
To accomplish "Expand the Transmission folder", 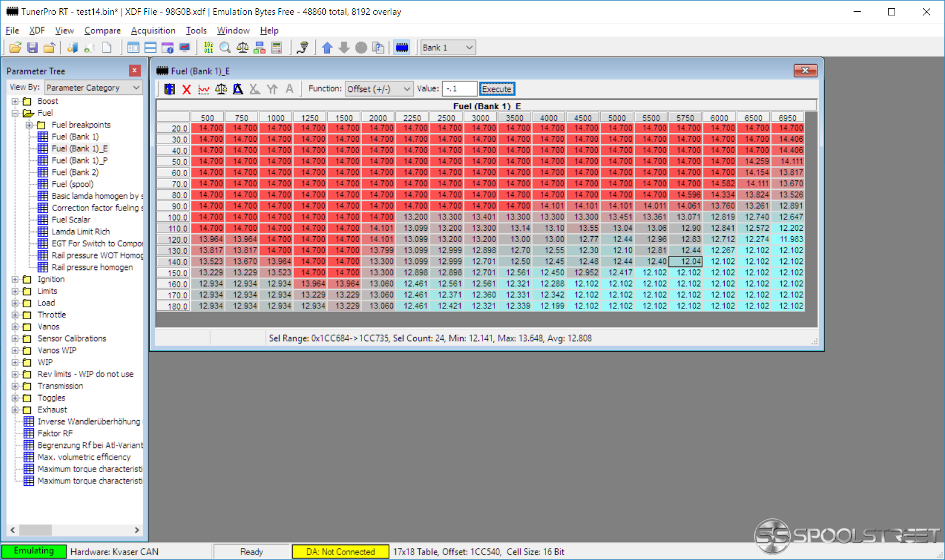I will 15,386.
